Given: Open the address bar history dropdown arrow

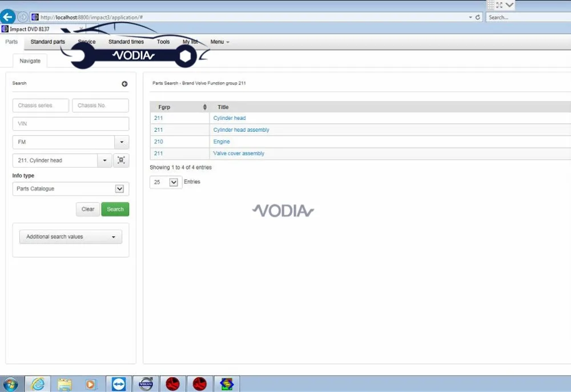Looking at the screenshot, I should click(x=470, y=17).
